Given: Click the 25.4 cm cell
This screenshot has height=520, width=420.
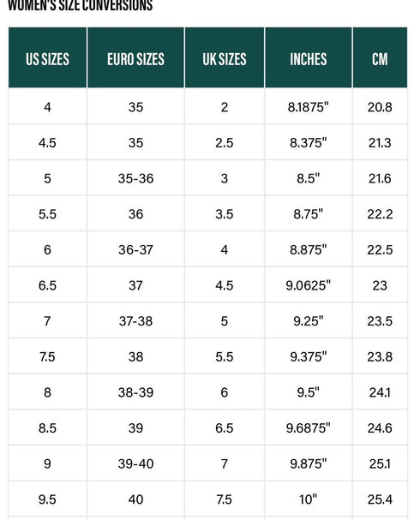Looking at the screenshot, I should tap(380, 499).
